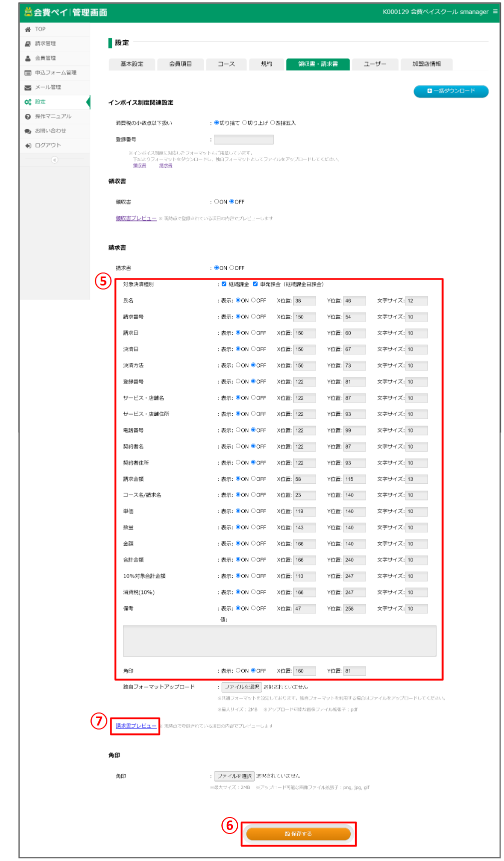Open 請求管理 via its sidebar icon
The width and height of the screenshot is (504, 861).
click(28, 44)
